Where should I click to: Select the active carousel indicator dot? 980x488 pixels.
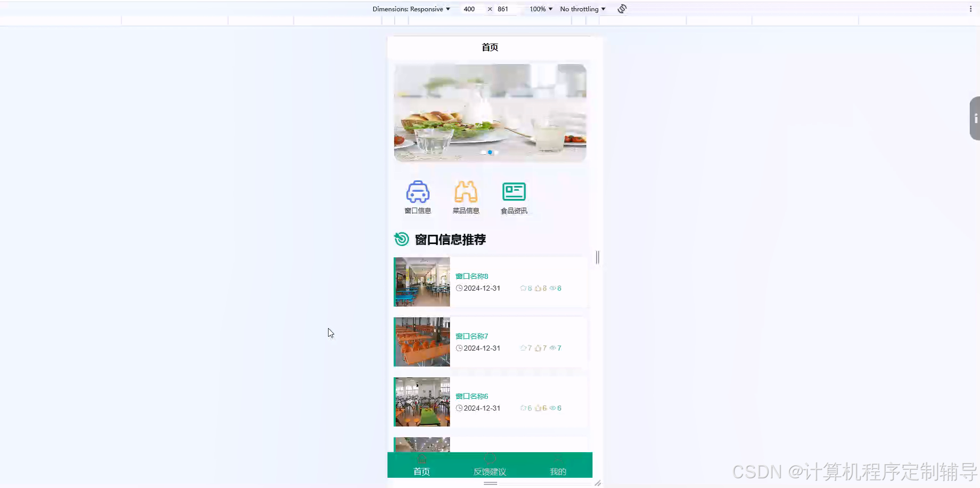491,152
